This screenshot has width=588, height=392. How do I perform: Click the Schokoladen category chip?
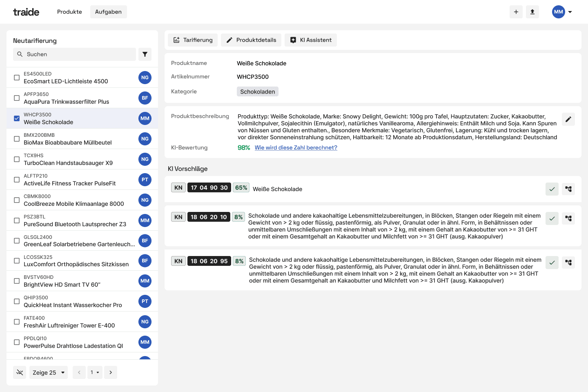[x=258, y=91]
